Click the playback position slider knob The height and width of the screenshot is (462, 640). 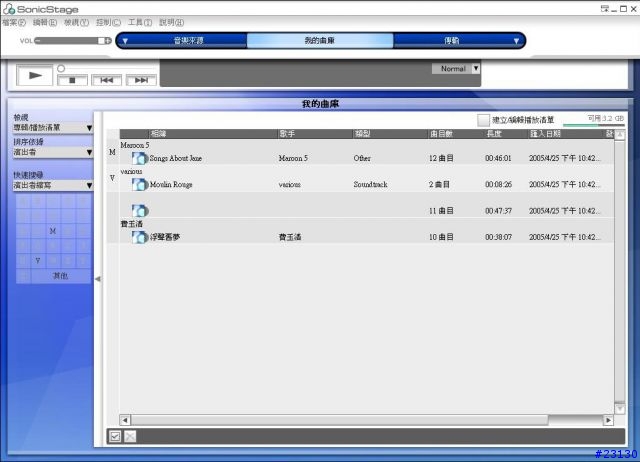coord(61,69)
